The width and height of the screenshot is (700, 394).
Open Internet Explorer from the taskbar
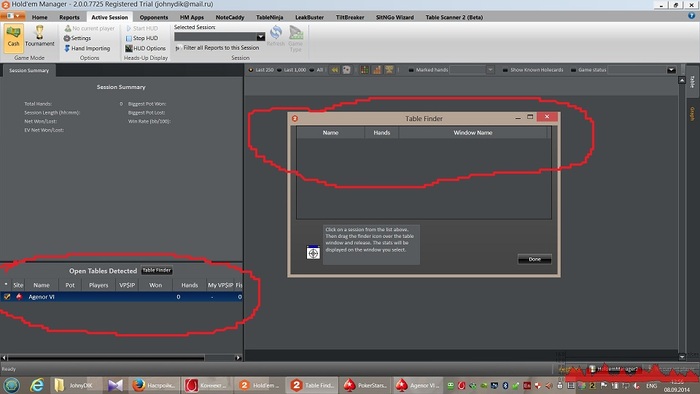(x=37, y=385)
